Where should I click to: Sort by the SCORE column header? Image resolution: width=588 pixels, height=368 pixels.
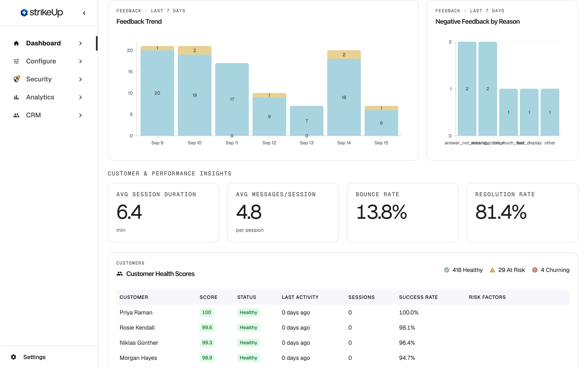208,297
